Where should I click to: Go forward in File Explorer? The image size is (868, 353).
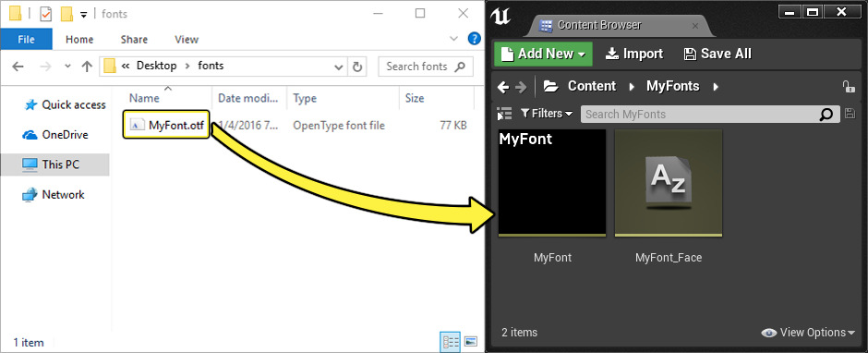[x=46, y=67]
